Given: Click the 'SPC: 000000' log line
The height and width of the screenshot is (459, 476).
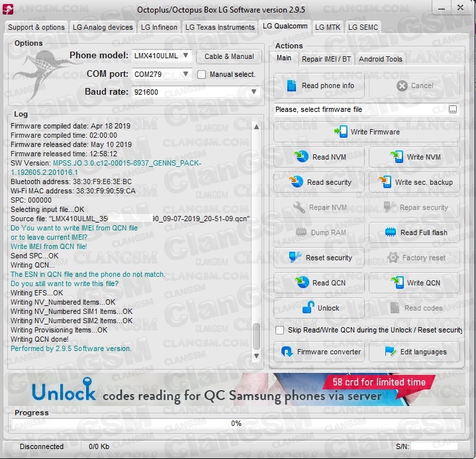Looking at the screenshot, I should (31, 200).
